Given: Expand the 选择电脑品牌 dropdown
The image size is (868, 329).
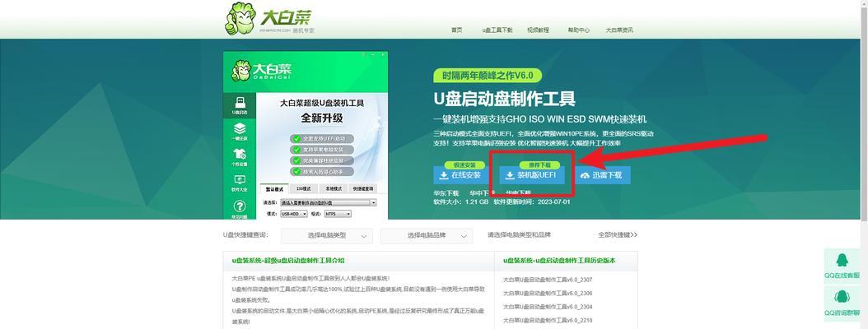Looking at the screenshot, I should (427, 235).
